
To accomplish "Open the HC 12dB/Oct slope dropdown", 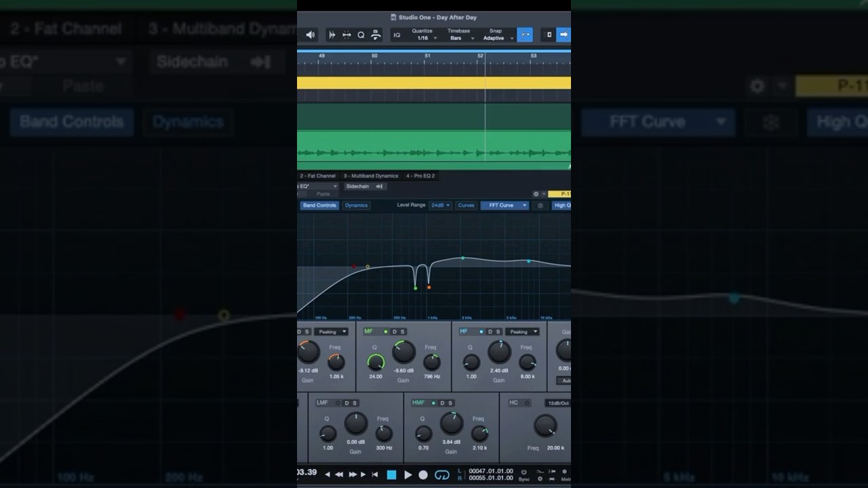I will coord(558,403).
